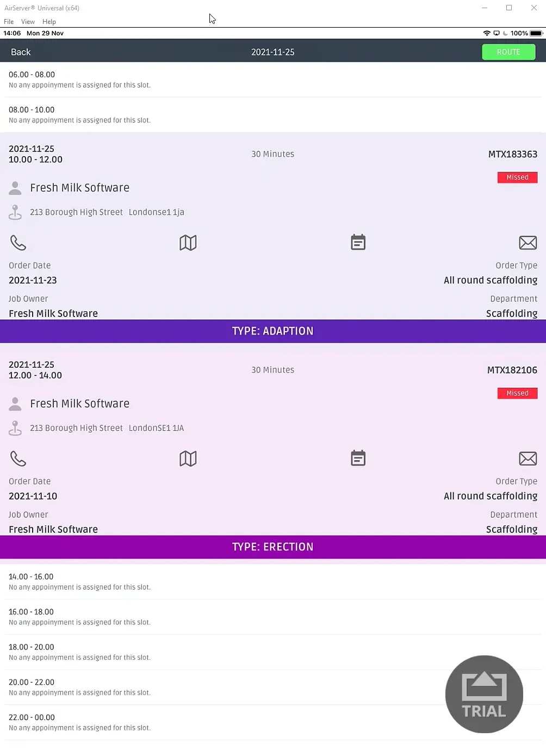Click calendar icon on MTX183363 appointment

pyautogui.click(x=358, y=243)
